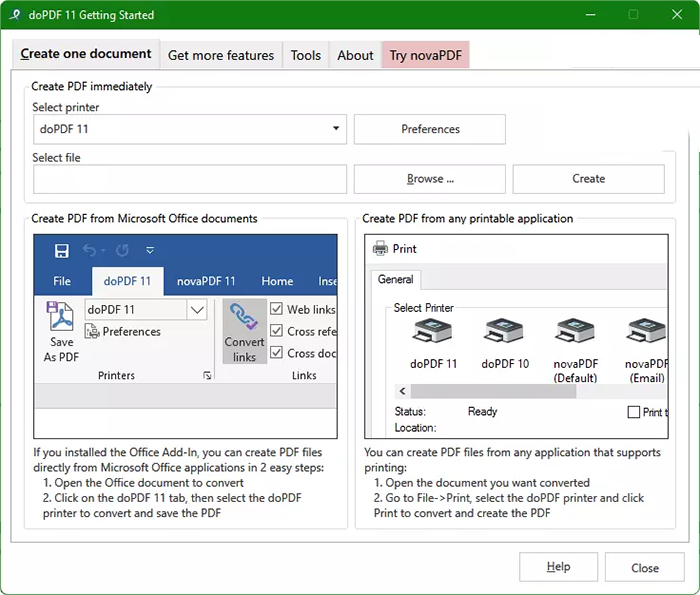Click the save floppy disk icon in Office ribbon
The width and height of the screenshot is (700, 595).
62,250
